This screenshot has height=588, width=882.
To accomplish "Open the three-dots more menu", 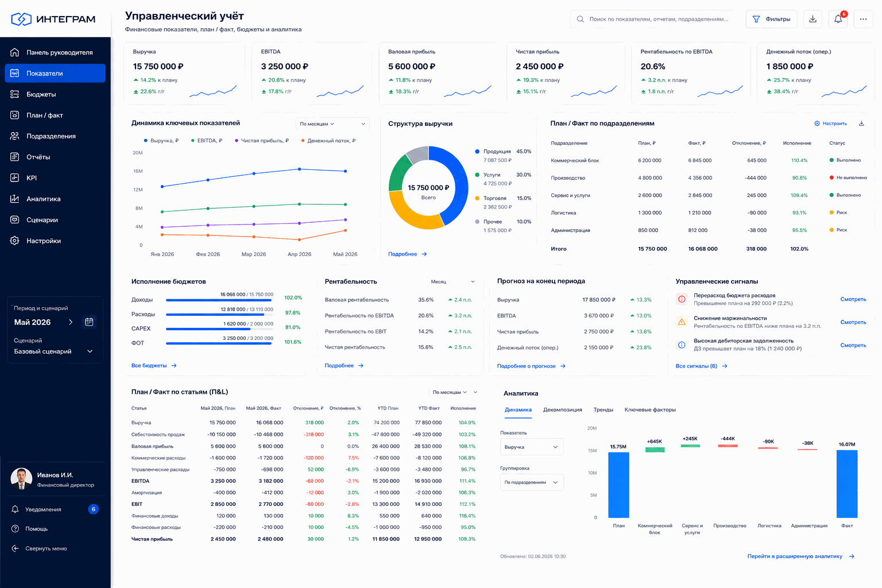I will pos(864,19).
